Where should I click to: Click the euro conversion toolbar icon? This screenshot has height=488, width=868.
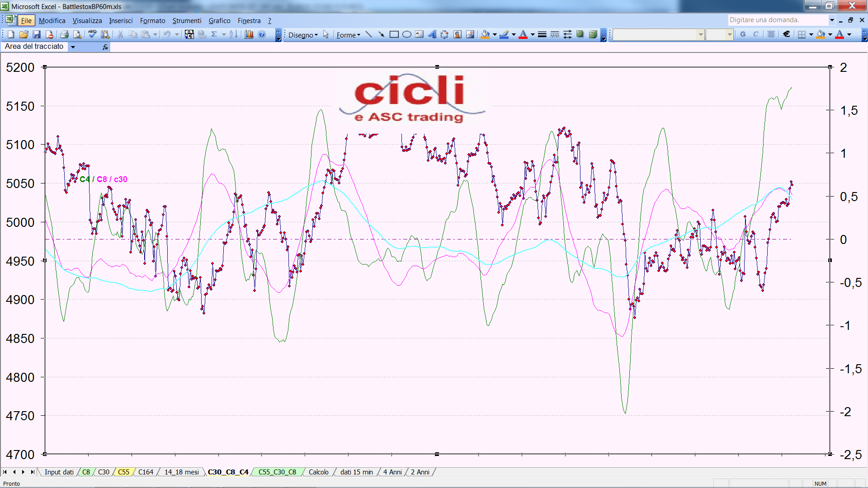[x=189, y=34]
